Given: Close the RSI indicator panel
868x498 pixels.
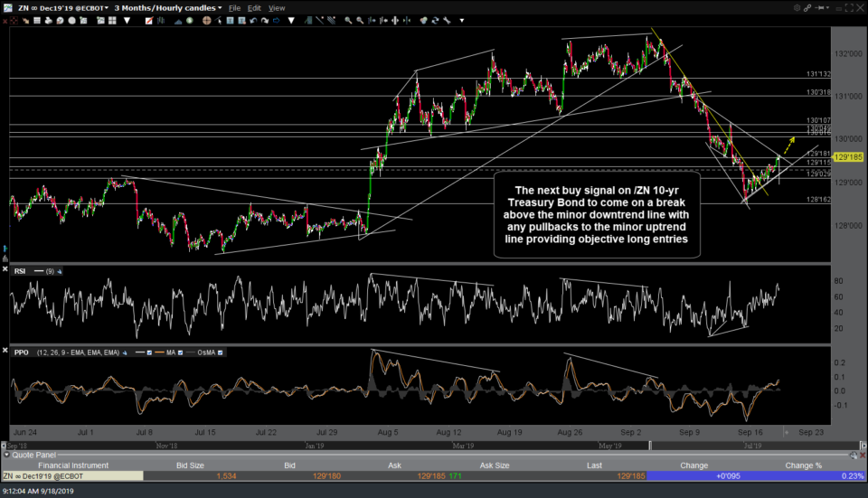Looking at the screenshot, I should point(5,269).
